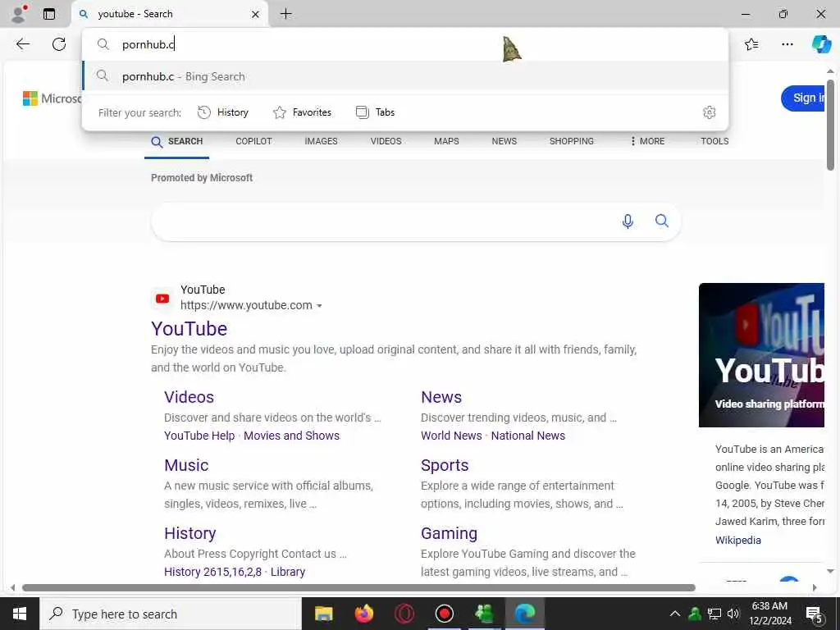Launch Opera from the taskbar

click(404, 614)
